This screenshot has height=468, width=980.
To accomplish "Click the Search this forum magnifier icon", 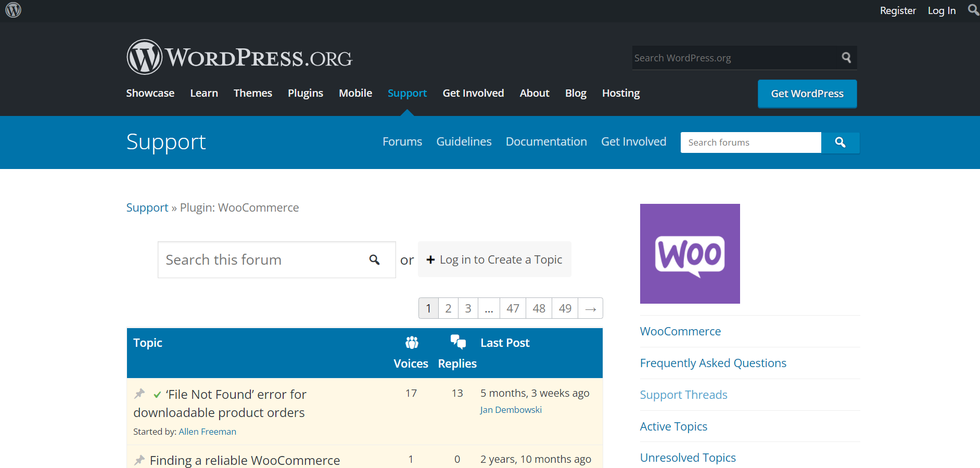I will tap(374, 259).
